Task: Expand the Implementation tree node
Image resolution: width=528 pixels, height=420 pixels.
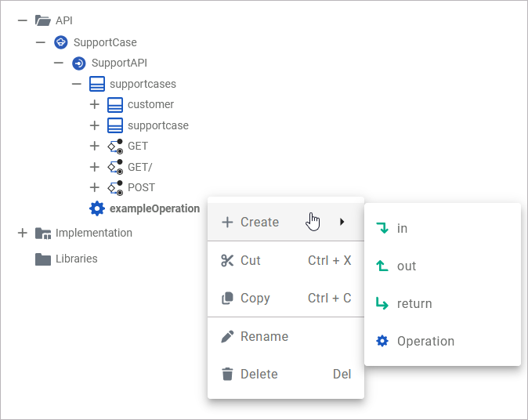Action: point(22,233)
